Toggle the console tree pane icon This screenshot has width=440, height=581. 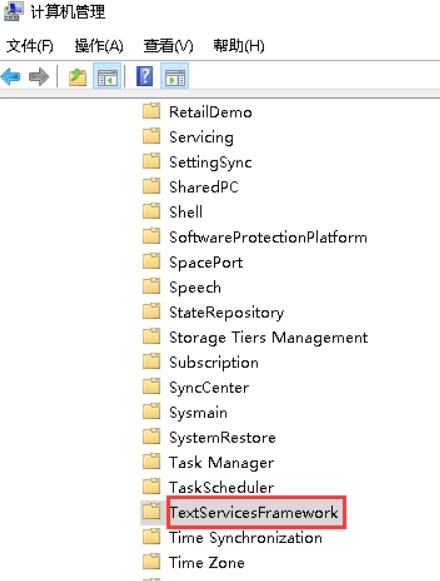click(x=107, y=76)
